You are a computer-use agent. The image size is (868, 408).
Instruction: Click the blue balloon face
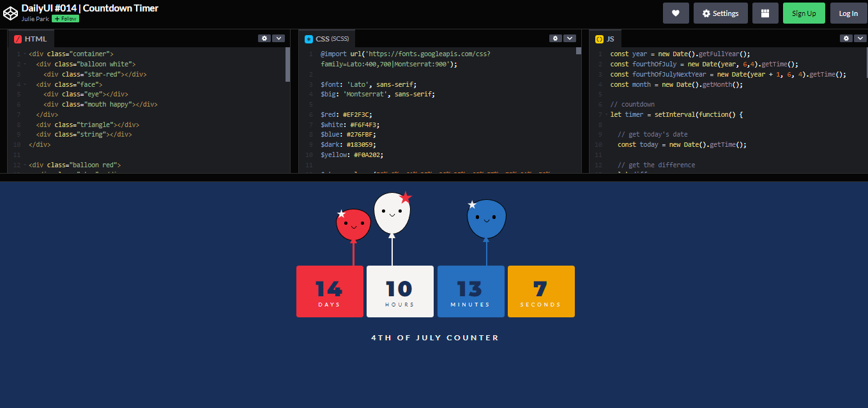click(486, 218)
